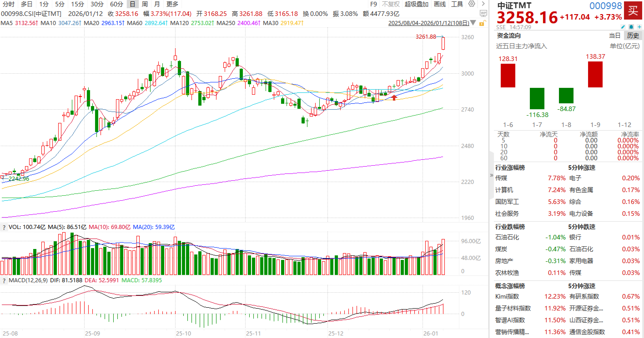Switch fund flow to 历史 view
This screenshot has height=338, width=644.
[x=633, y=36]
